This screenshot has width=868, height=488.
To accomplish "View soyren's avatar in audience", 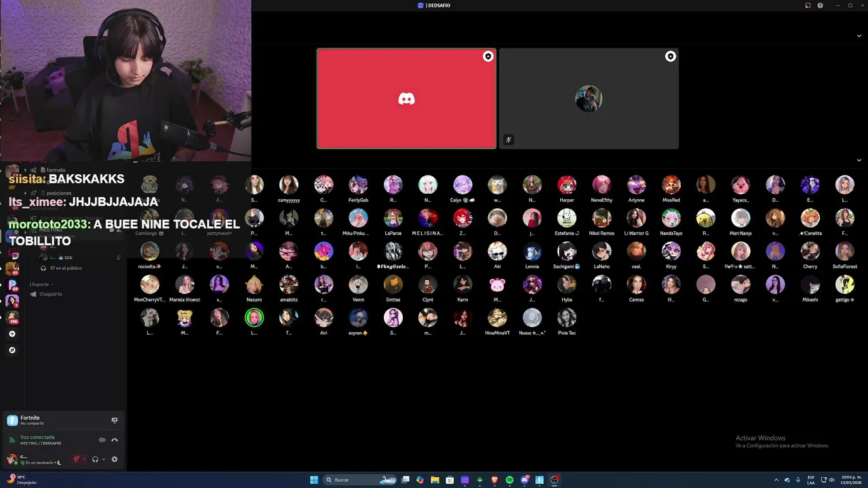I will click(x=358, y=317).
